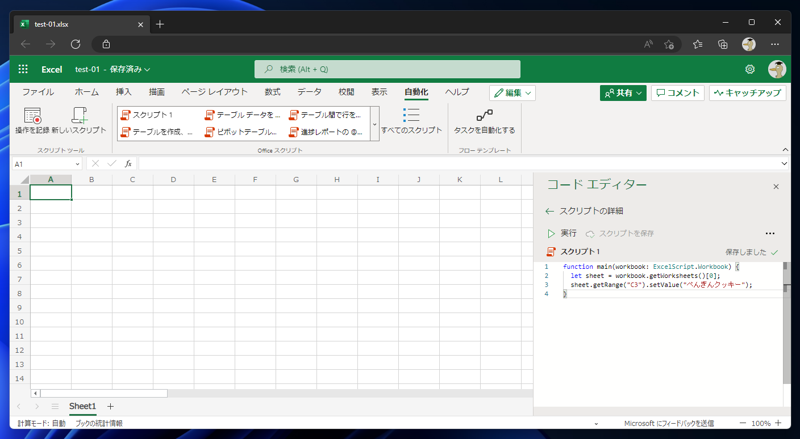Image resolution: width=800 pixels, height=439 pixels.
Task: Run スクリプト 1 from the ribbon gallery
Action: [147, 115]
